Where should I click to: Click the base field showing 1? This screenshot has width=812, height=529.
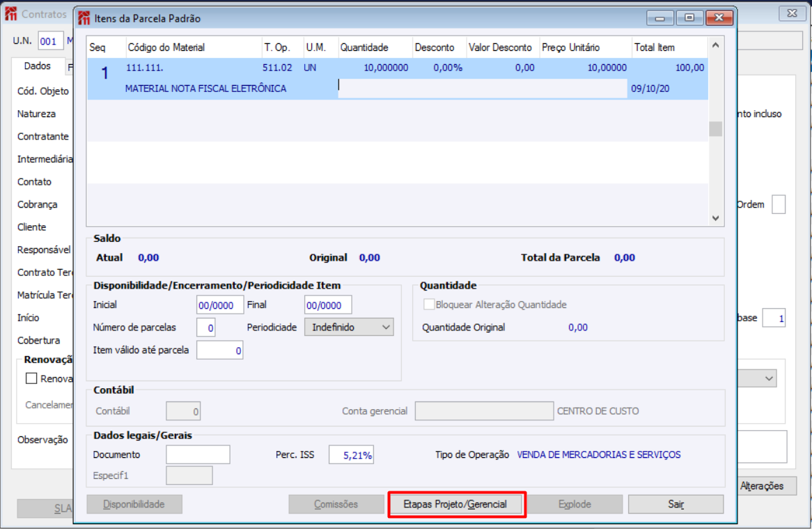click(x=774, y=318)
